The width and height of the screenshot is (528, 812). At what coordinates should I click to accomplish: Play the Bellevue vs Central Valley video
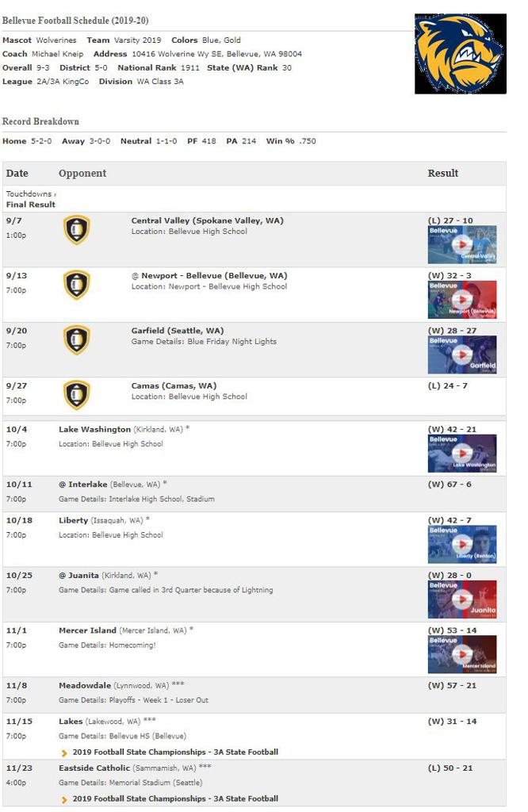[x=462, y=244]
